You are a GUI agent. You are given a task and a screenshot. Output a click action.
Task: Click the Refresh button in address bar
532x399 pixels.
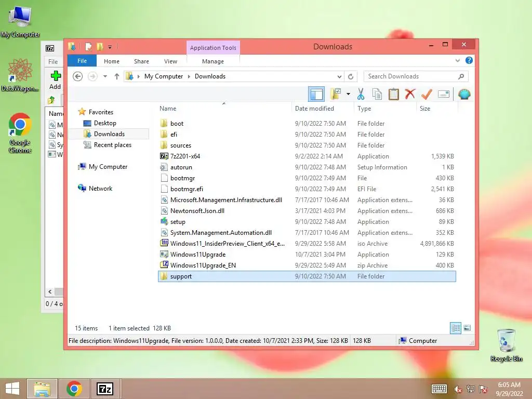click(x=351, y=76)
